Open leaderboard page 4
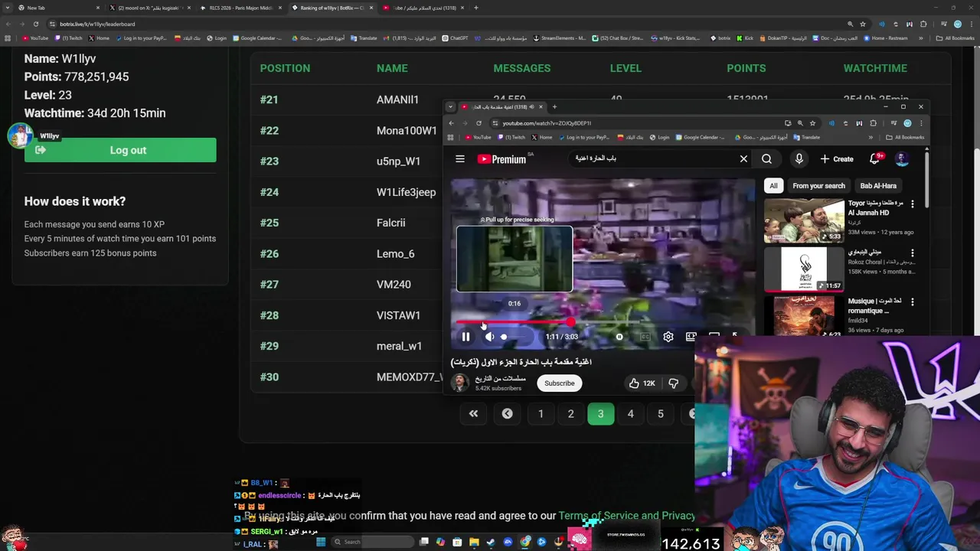This screenshot has height=551, width=980. pyautogui.click(x=630, y=414)
